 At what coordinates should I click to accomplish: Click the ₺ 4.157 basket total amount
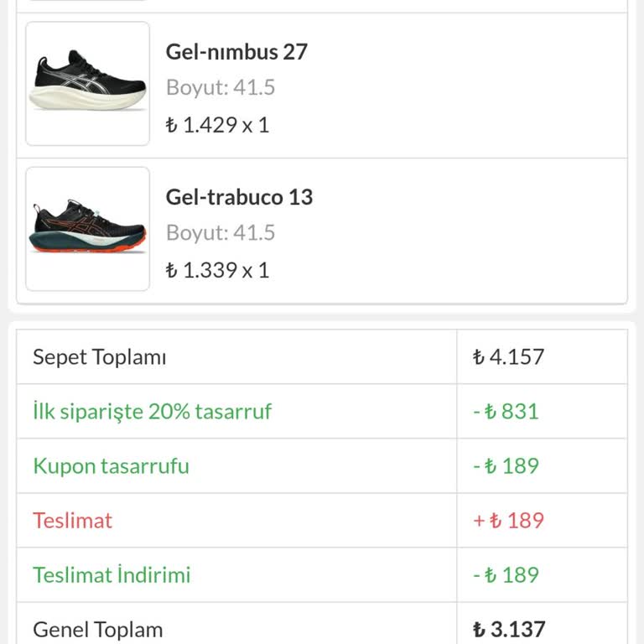point(508,357)
